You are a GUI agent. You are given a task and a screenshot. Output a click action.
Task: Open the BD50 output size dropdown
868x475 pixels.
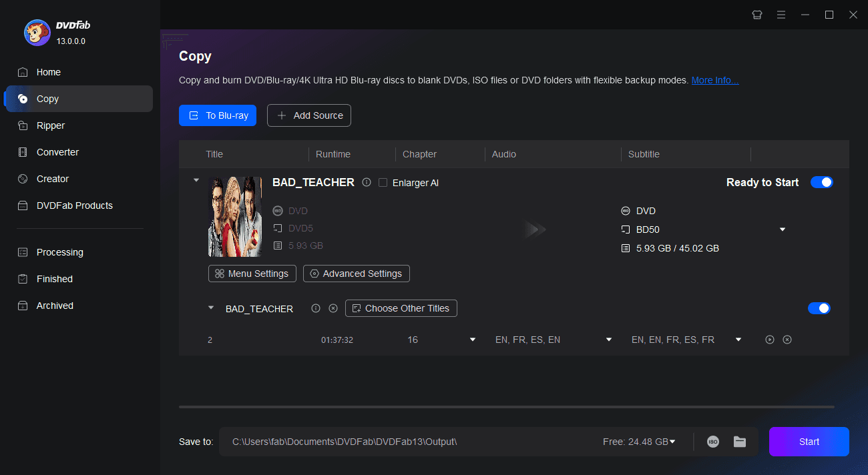(x=783, y=229)
